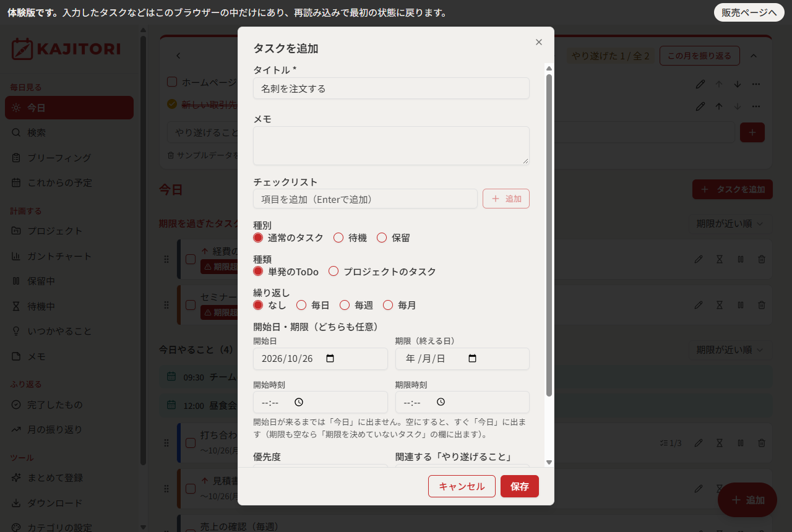Set the 経費 task to waiting (hourglass)
The height and width of the screenshot is (532, 792).
(x=720, y=260)
